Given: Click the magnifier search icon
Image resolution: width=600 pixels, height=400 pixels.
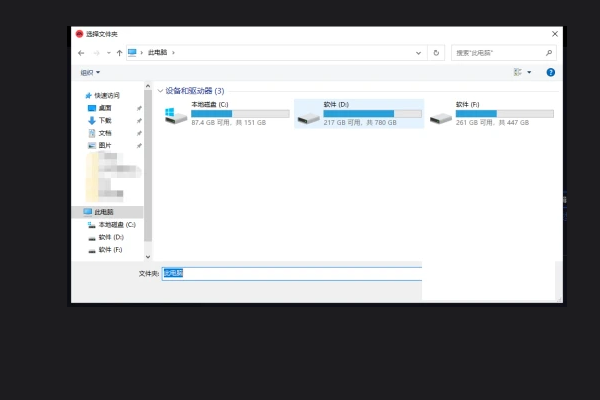Looking at the screenshot, I should (x=549, y=53).
